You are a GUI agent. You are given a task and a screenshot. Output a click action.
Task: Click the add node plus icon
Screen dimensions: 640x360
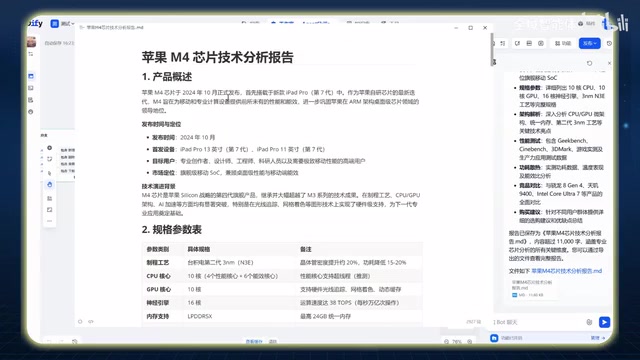pos(49,148)
